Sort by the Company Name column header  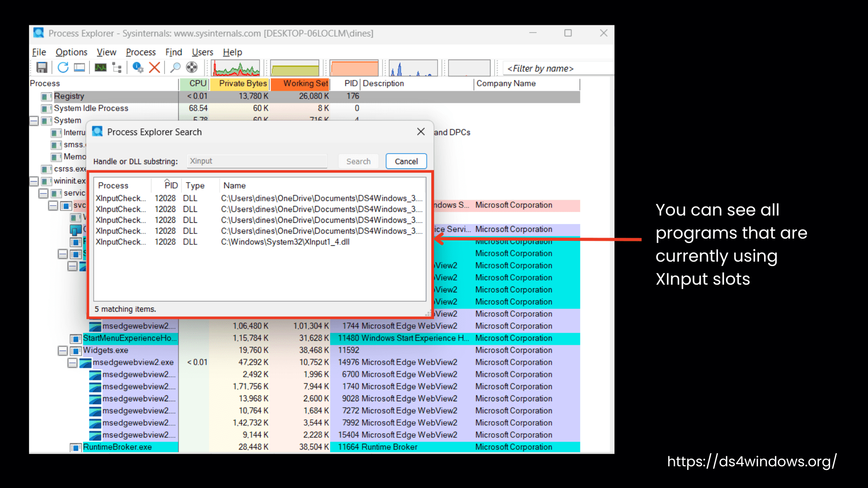527,84
